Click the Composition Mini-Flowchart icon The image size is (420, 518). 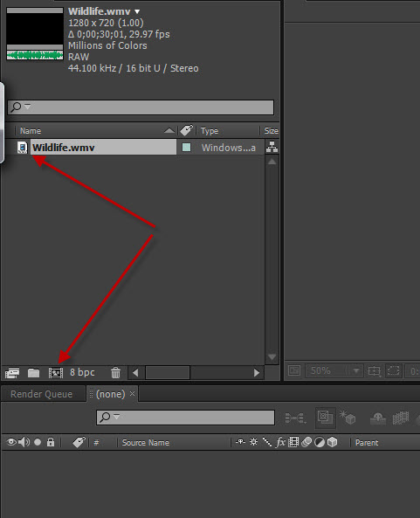[295, 418]
